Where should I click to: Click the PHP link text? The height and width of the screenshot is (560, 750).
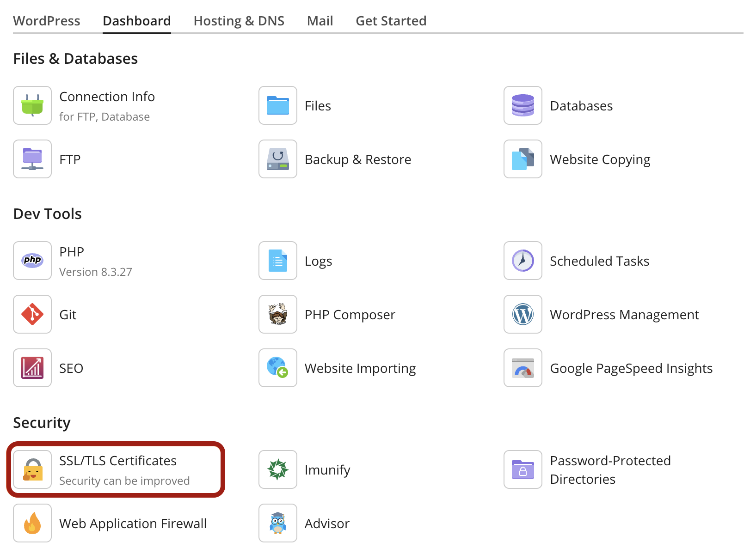tap(72, 252)
